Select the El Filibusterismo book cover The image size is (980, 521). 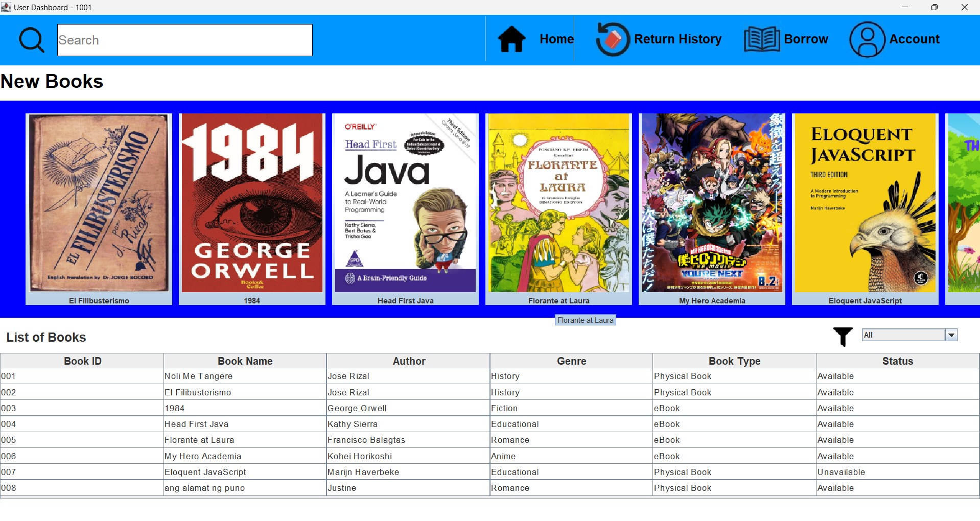[x=99, y=203]
